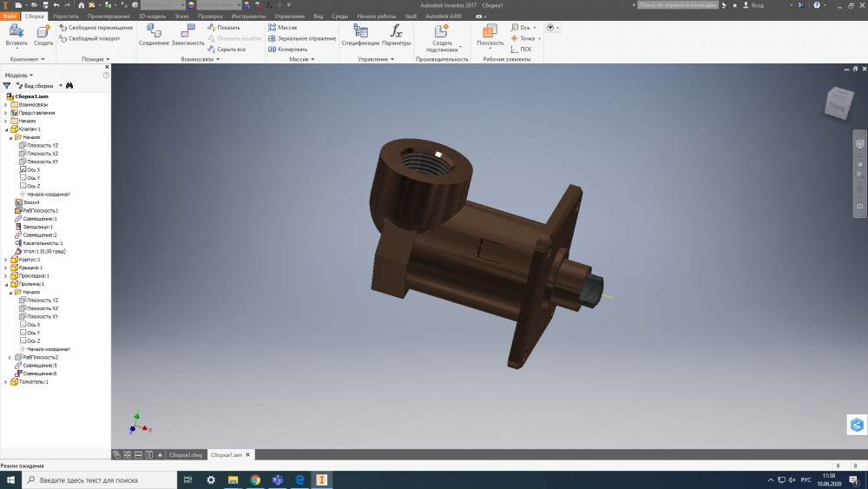The height and width of the screenshot is (489, 868).
Task: Click the Копировать button in Массив panel
Action: (293, 50)
